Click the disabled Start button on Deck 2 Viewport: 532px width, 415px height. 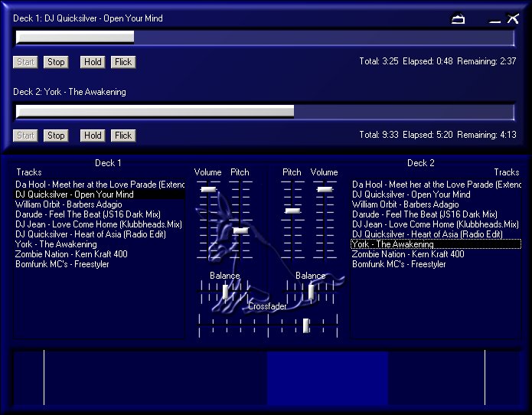coord(25,136)
